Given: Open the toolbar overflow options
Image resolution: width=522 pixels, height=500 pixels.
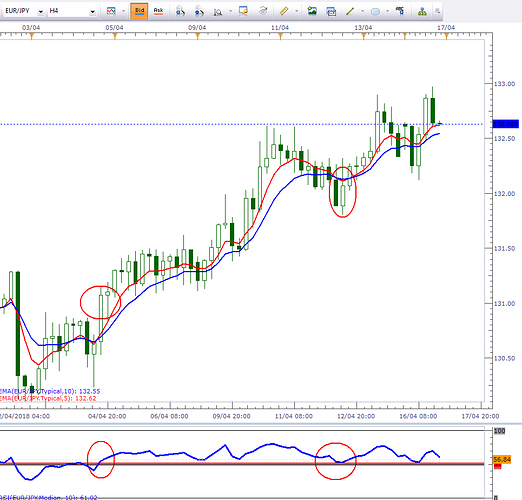Looking at the screenshot, I should click(437, 11).
